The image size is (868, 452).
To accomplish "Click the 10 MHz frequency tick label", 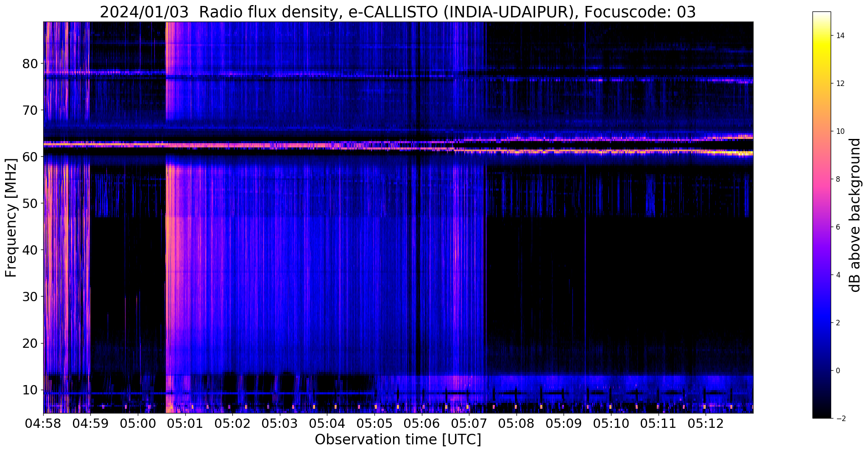I will click(30, 390).
